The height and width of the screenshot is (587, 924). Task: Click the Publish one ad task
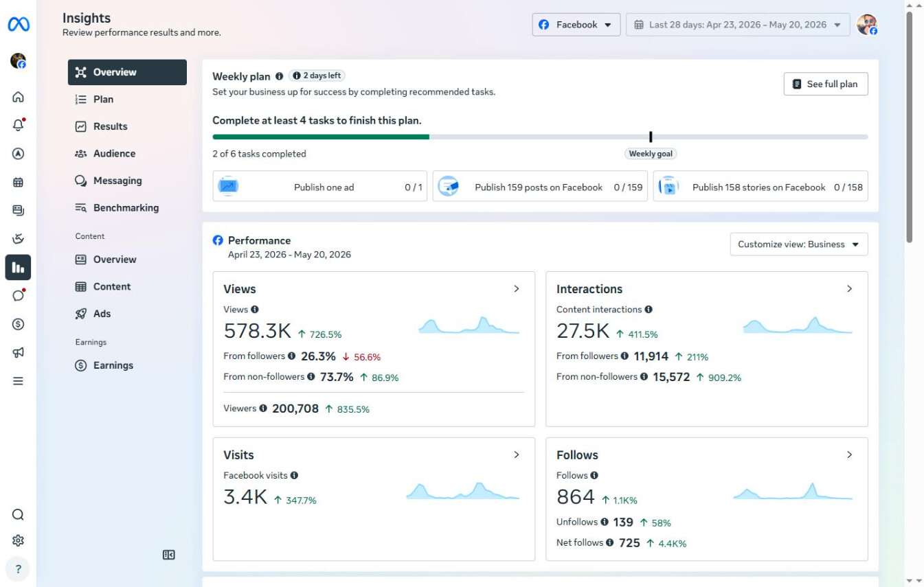[320, 187]
